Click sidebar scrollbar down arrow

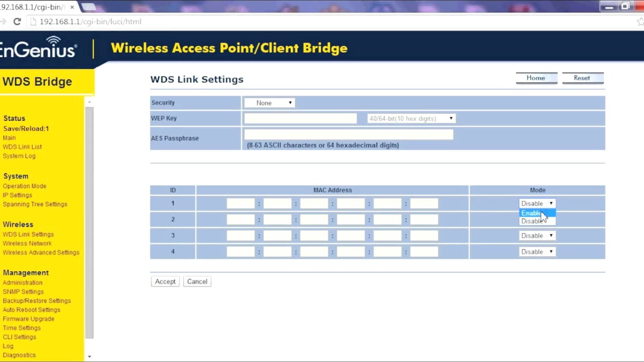(89, 356)
